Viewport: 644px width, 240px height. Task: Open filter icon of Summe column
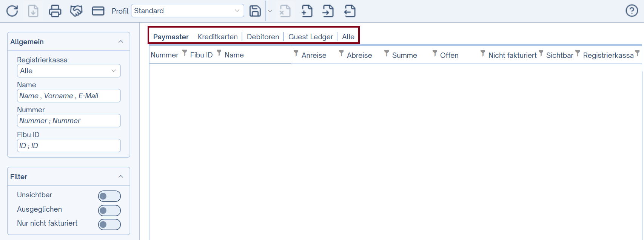coord(435,53)
